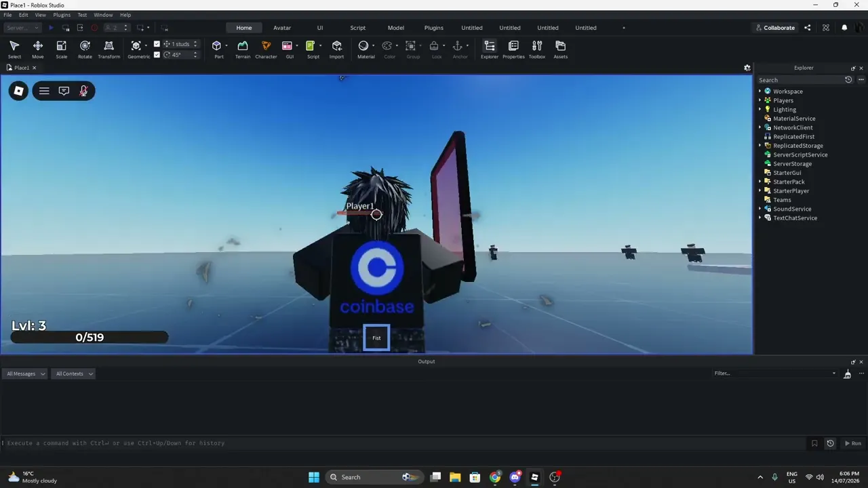Open the Properties panel
The width and height of the screenshot is (868, 488).
click(513, 49)
